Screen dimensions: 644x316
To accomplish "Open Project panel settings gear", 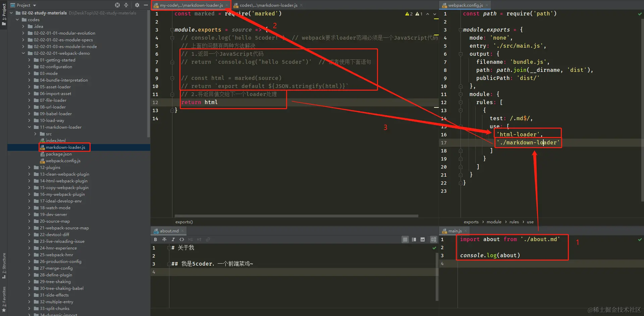I will tap(137, 5).
